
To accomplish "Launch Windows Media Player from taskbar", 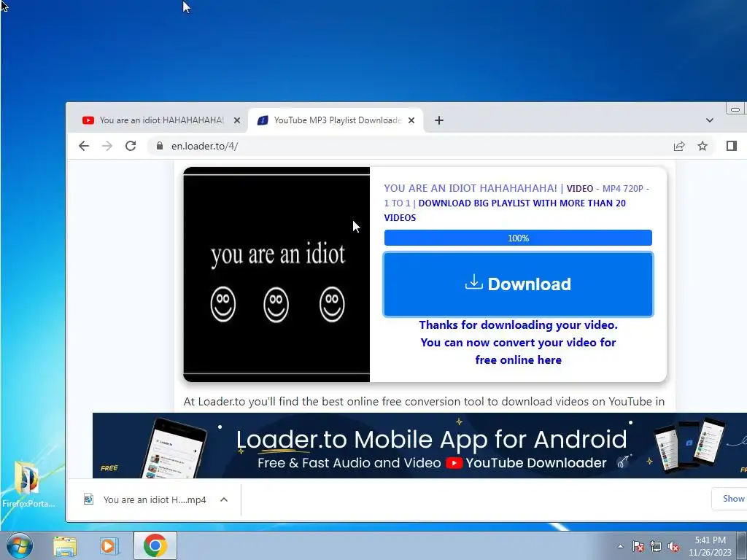I will pyautogui.click(x=109, y=546).
